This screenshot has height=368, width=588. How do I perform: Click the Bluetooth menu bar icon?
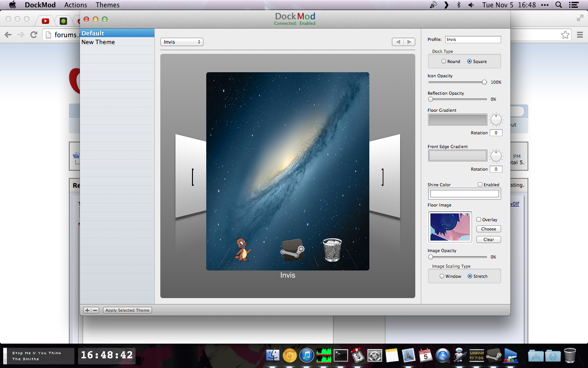[458, 5]
